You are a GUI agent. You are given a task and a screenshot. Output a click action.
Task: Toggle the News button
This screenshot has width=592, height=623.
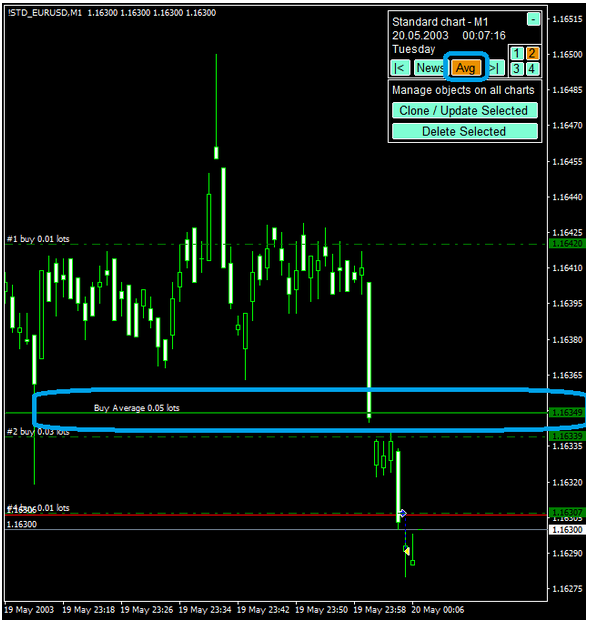(x=429, y=68)
